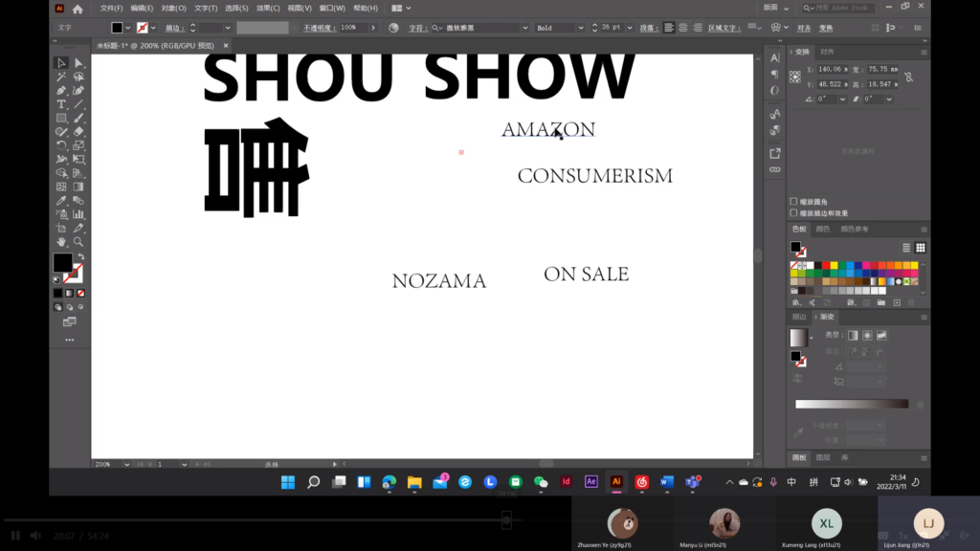
Task: Choose the Rectangle tool
Action: pyautogui.click(x=61, y=118)
